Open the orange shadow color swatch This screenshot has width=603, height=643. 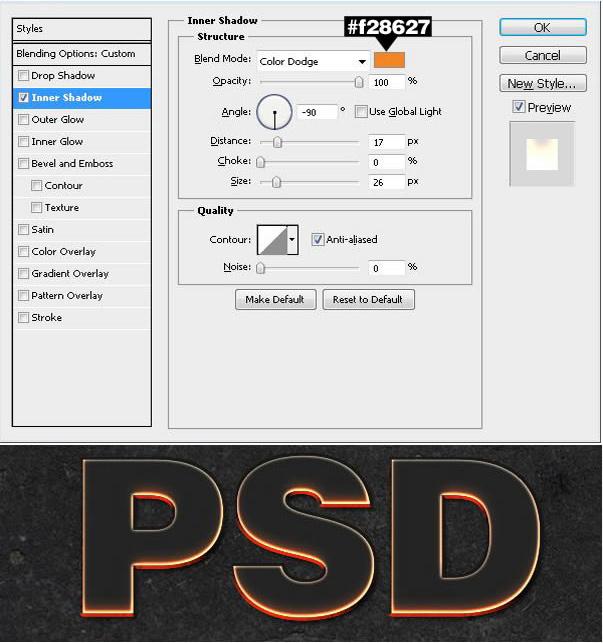[389, 60]
